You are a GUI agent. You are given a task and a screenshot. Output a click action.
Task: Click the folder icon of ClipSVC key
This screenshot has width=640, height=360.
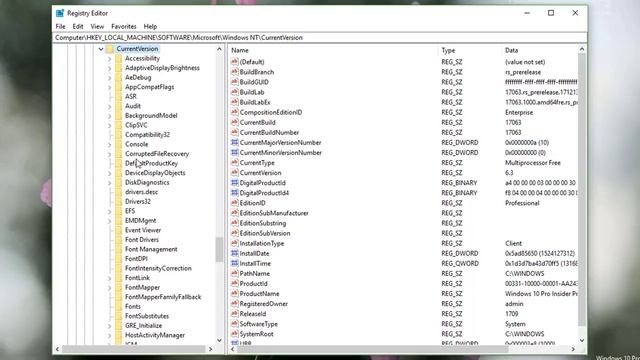click(x=118, y=125)
